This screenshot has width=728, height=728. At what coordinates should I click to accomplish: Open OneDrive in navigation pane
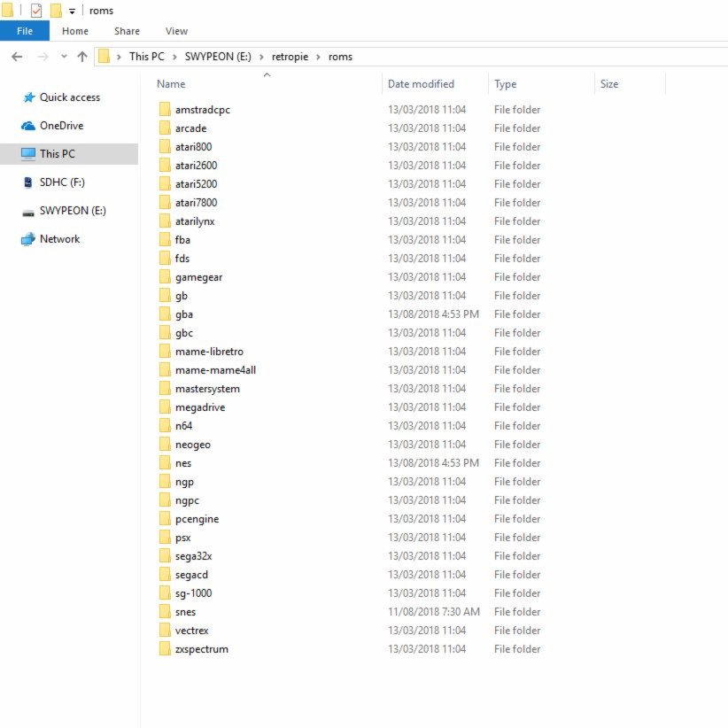61,126
